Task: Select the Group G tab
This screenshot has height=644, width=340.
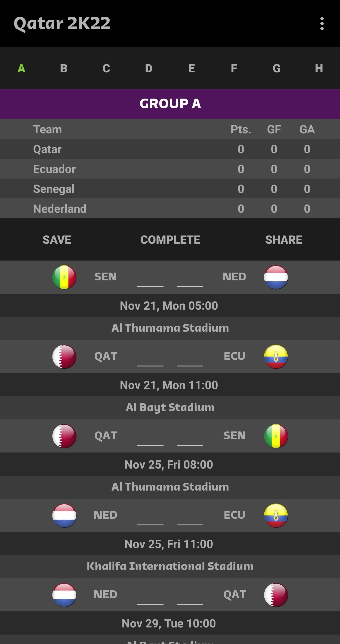Action: 276,68
